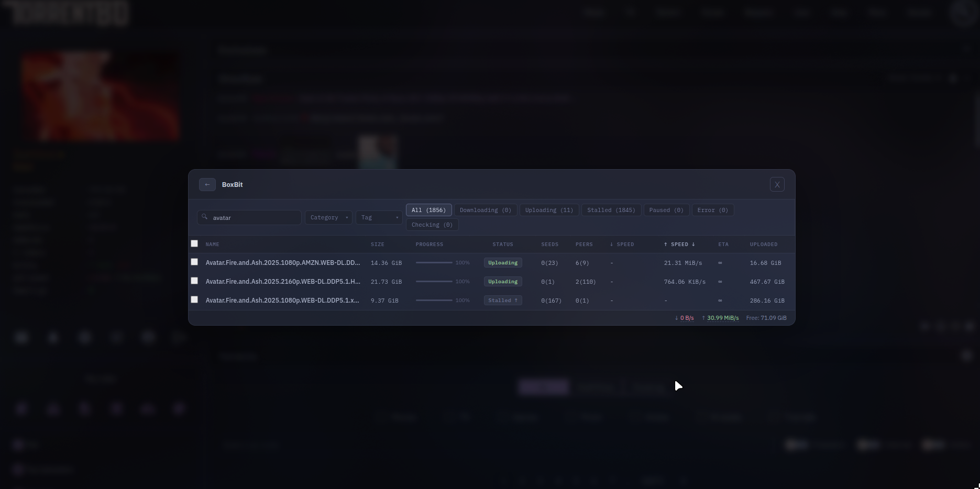This screenshot has width=980, height=489.
Task: Click the 9.37 GiB size cell
Action: pos(384,301)
